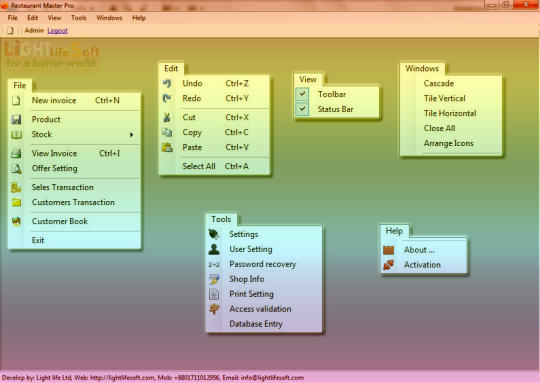
Task: Click the new document toolbar icon
Action: pyautogui.click(x=11, y=31)
